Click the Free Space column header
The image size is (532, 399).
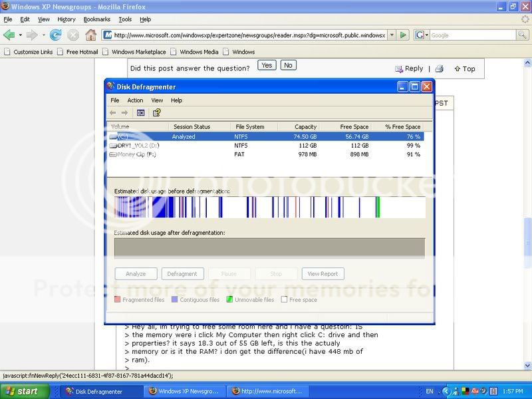click(345, 127)
